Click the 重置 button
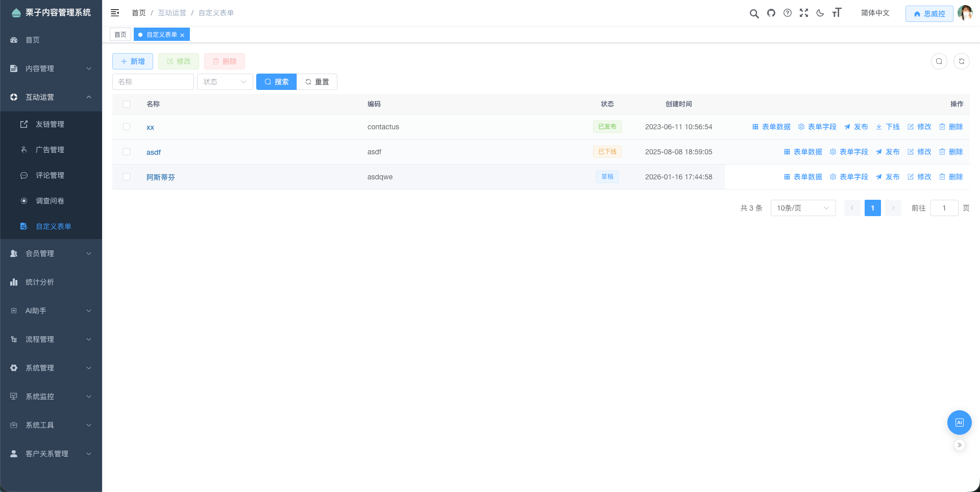 317,82
